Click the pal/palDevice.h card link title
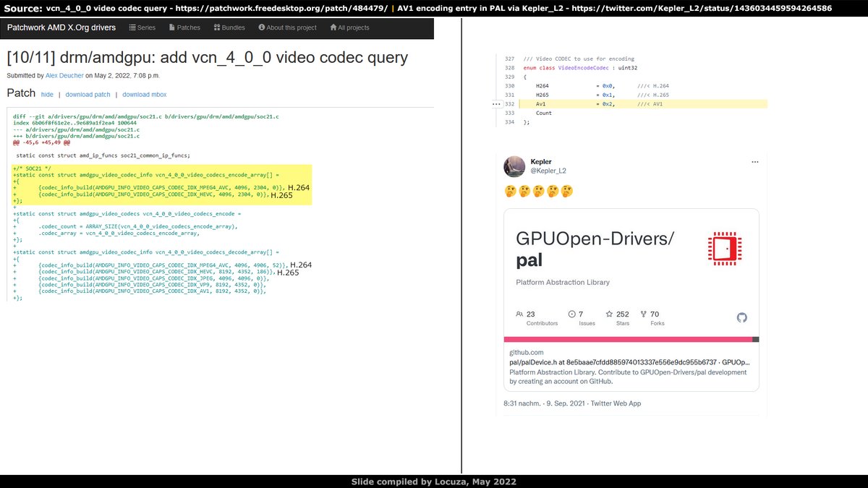The width and height of the screenshot is (868, 488). 629,361
